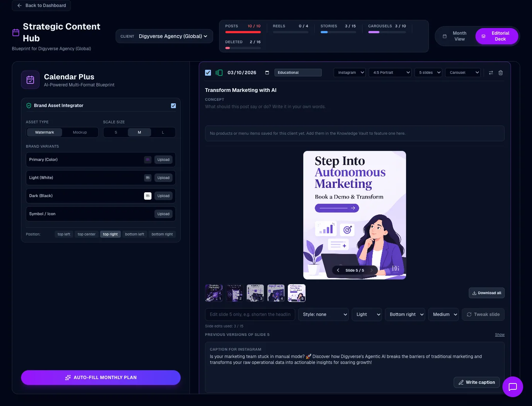Upload a Dark (Black) brand variant
This screenshot has width=532, height=406.
pyautogui.click(x=163, y=196)
